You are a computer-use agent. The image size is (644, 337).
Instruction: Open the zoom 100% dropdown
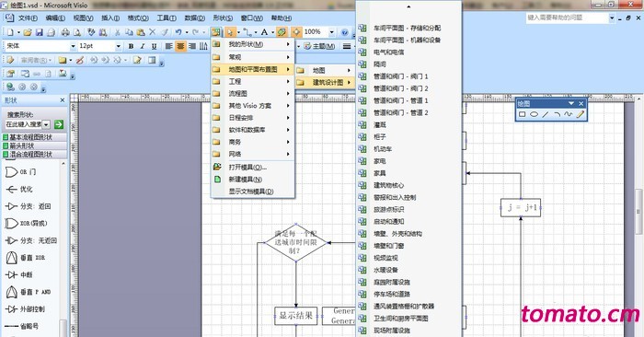(331, 32)
